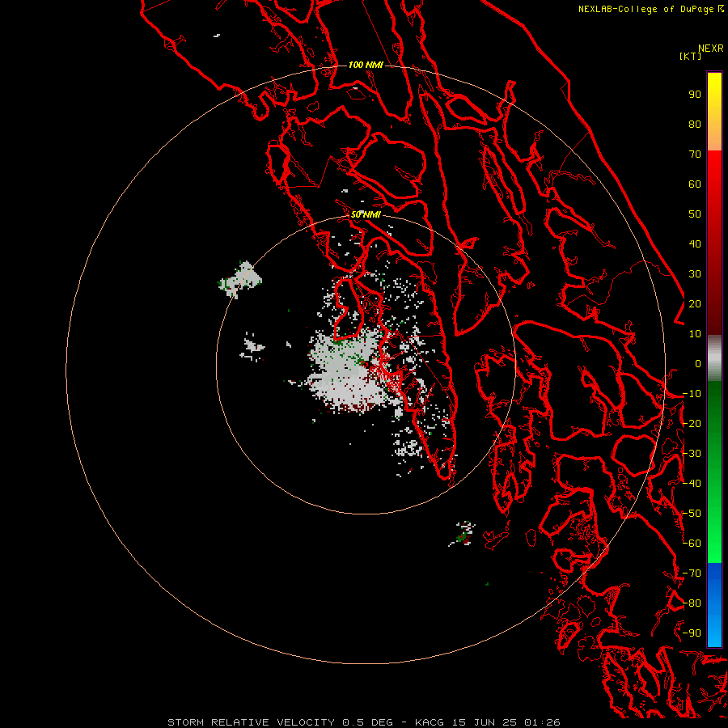Click the -80 scale value
Viewport: 728px width, 728px height.
(692, 603)
